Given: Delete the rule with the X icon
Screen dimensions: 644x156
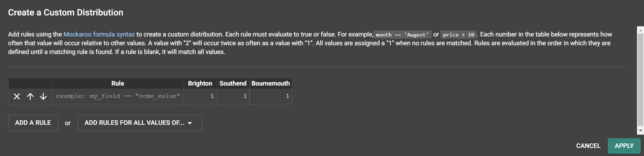Looking at the screenshot, I should point(17,96).
